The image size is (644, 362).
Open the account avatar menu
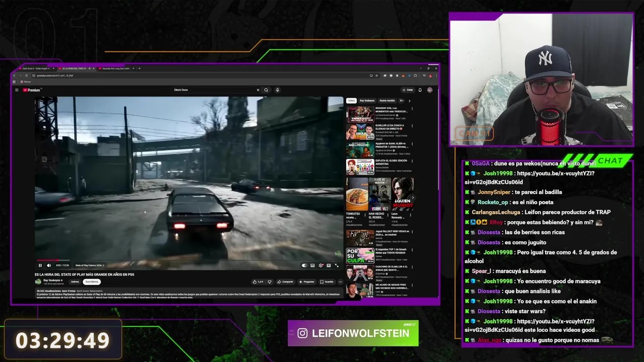(x=430, y=90)
